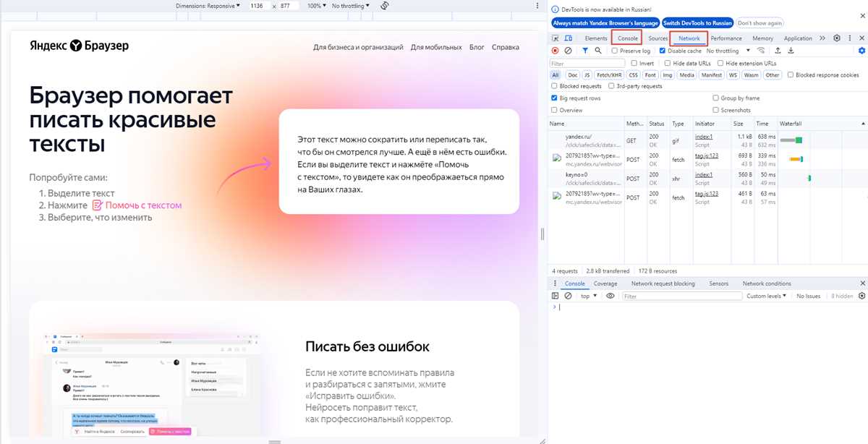Open the Справка link
The image size is (868, 444).
[x=505, y=47]
